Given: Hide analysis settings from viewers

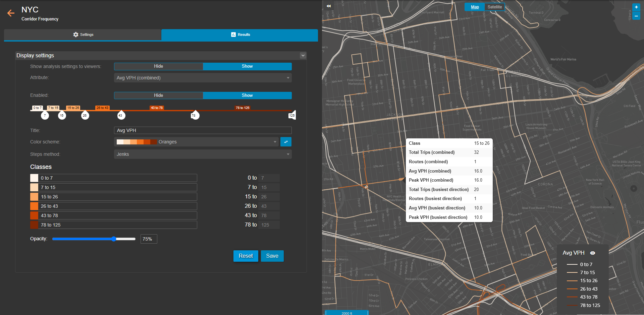Looking at the screenshot, I should click(158, 66).
